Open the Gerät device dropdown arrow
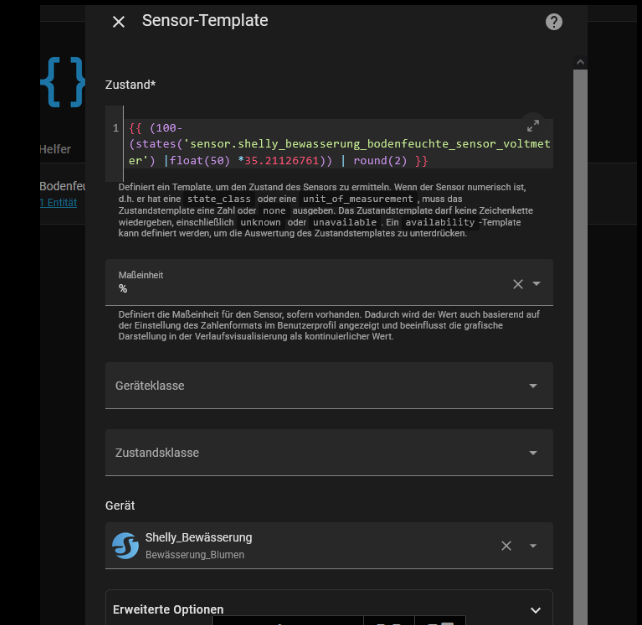Screen dimensions: 642x625 533,545
